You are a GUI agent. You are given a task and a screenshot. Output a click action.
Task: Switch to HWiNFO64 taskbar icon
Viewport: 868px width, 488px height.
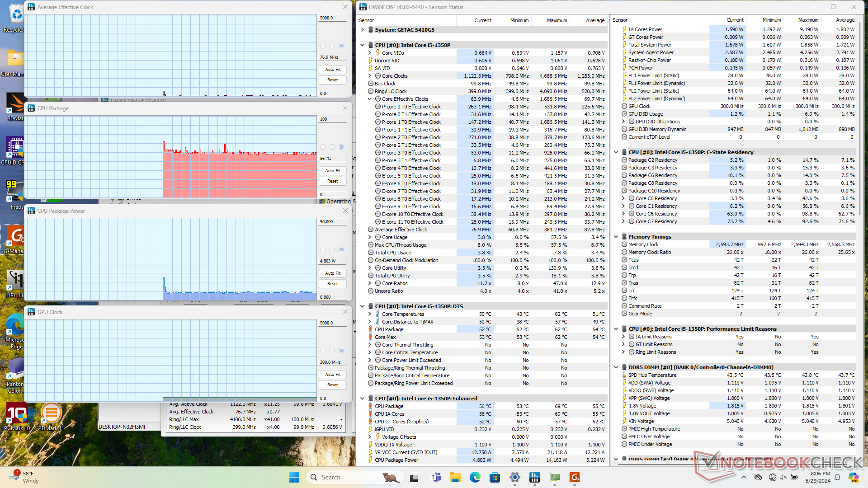pyautogui.click(x=535, y=477)
